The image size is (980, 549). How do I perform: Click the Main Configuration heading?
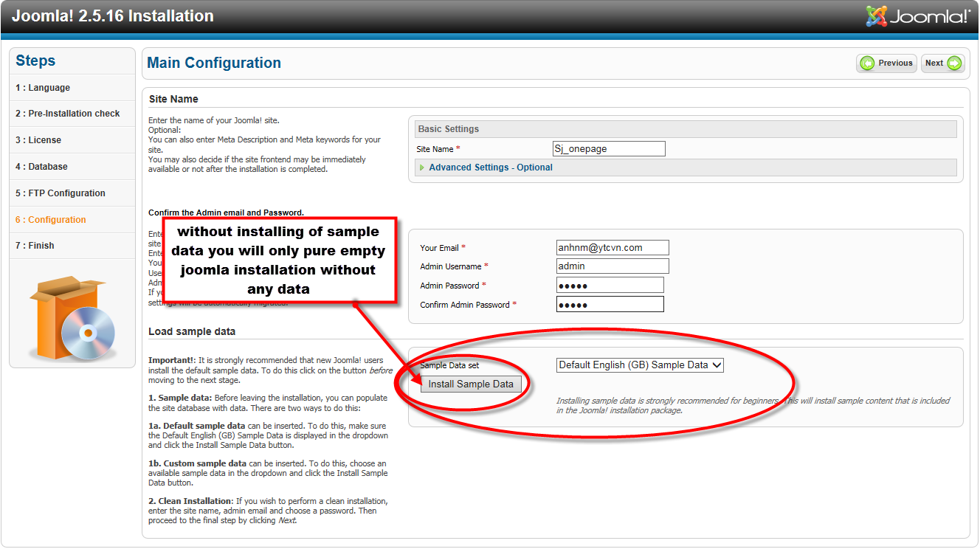click(214, 63)
